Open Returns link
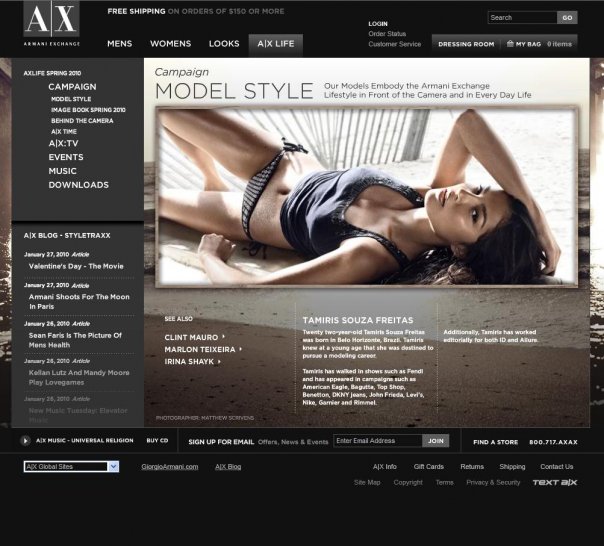604x546 pixels. pyautogui.click(x=472, y=467)
